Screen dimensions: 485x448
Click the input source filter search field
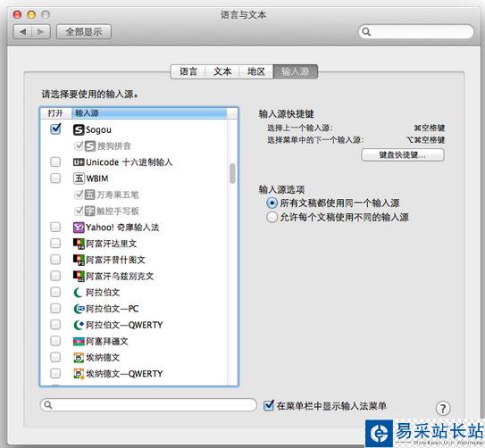[x=148, y=404]
